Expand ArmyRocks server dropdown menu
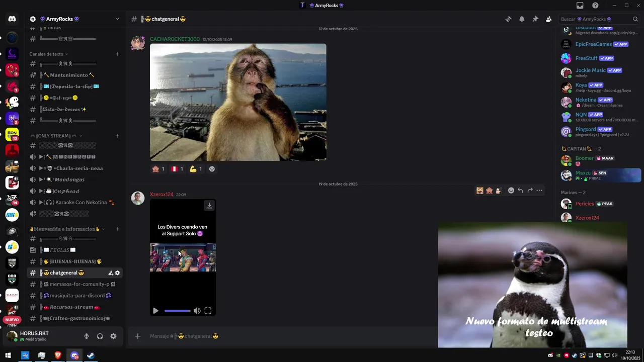This screenshot has width=644, height=362. (117, 19)
